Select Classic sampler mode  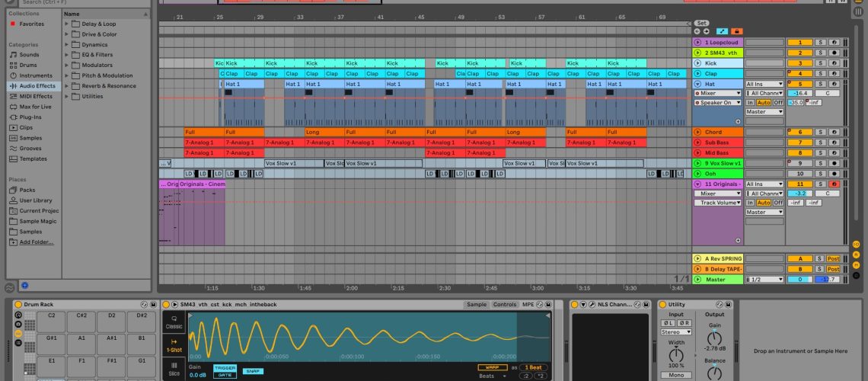point(174,322)
